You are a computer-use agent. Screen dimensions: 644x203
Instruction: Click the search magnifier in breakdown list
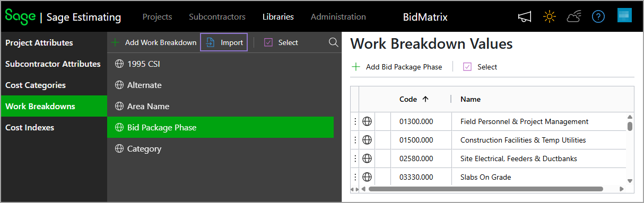click(x=333, y=42)
